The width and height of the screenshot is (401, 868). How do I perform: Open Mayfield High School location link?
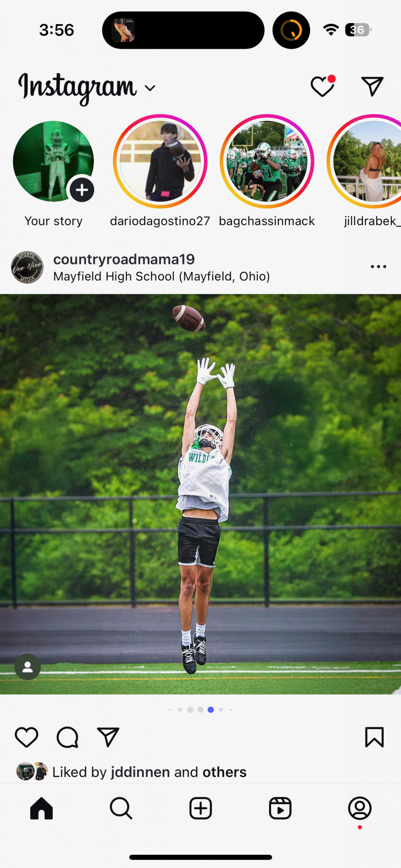click(162, 276)
